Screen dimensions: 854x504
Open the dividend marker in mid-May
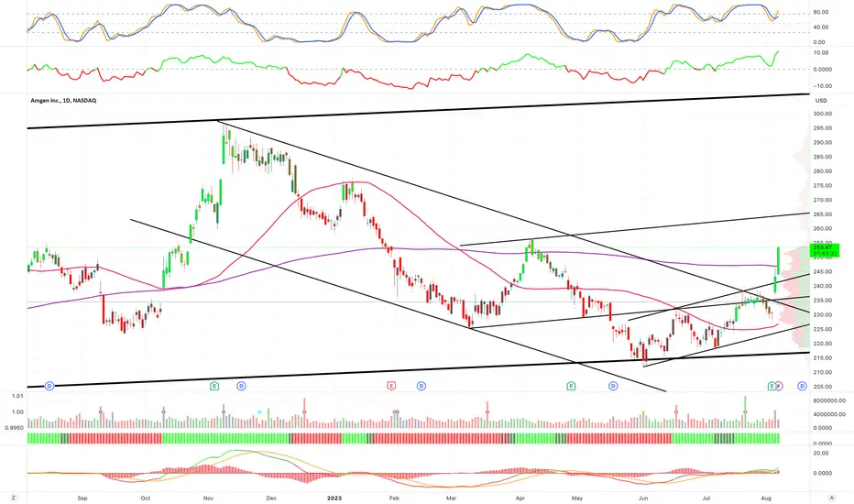pyautogui.click(x=613, y=386)
